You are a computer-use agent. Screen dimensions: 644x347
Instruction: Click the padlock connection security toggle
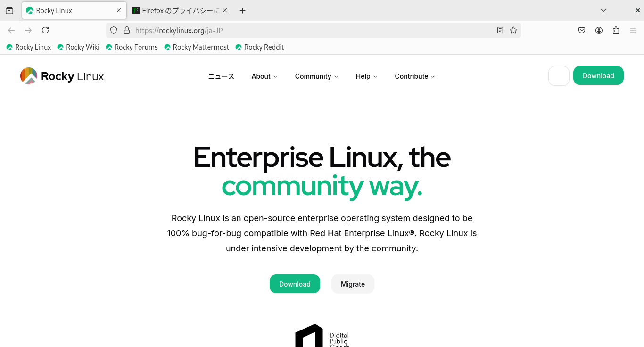point(126,30)
